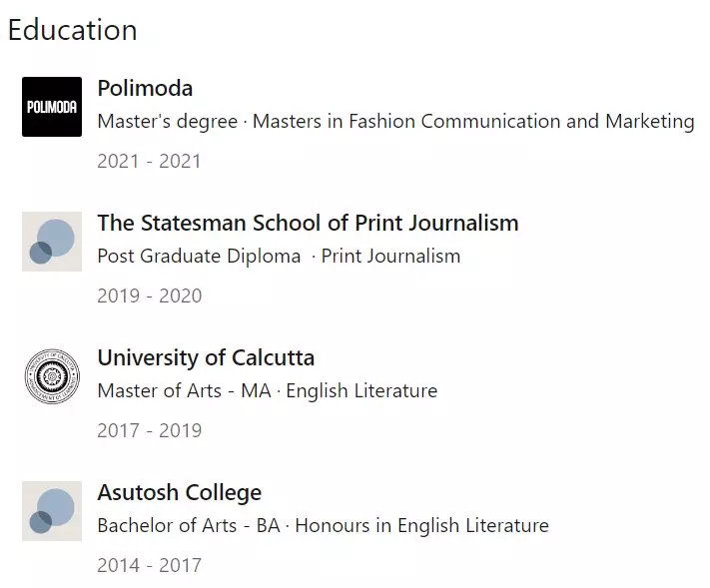
Task: Click Master of Arts English Literature line
Action: point(268,390)
